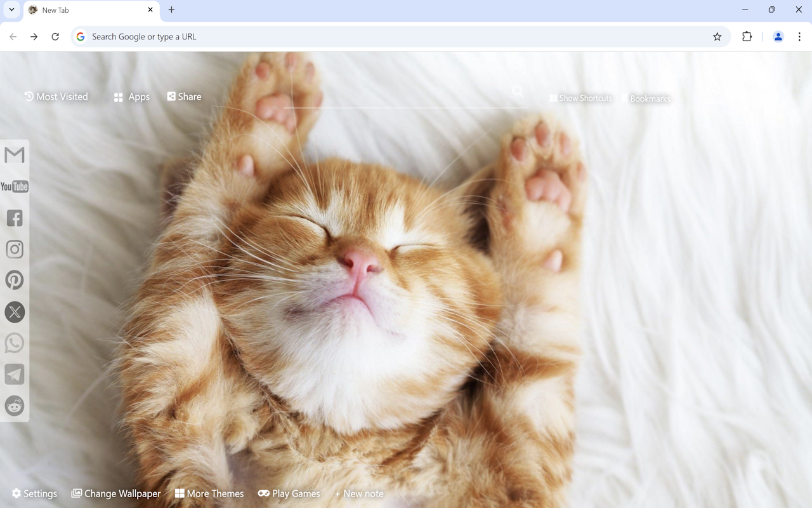The image size is (812, 508).
Task: Expand the browser profile menu
Action: click(778, 37)
